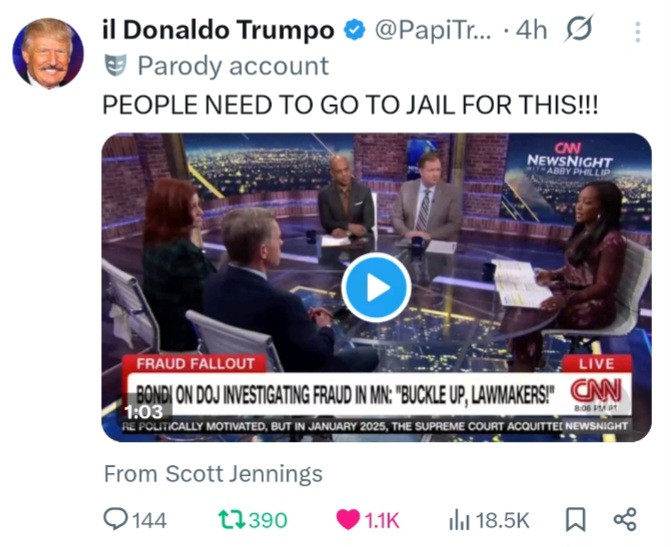The height and width of the screenshot is (547, 671).
Task: Bookmark this post
Action: point(576,520)
